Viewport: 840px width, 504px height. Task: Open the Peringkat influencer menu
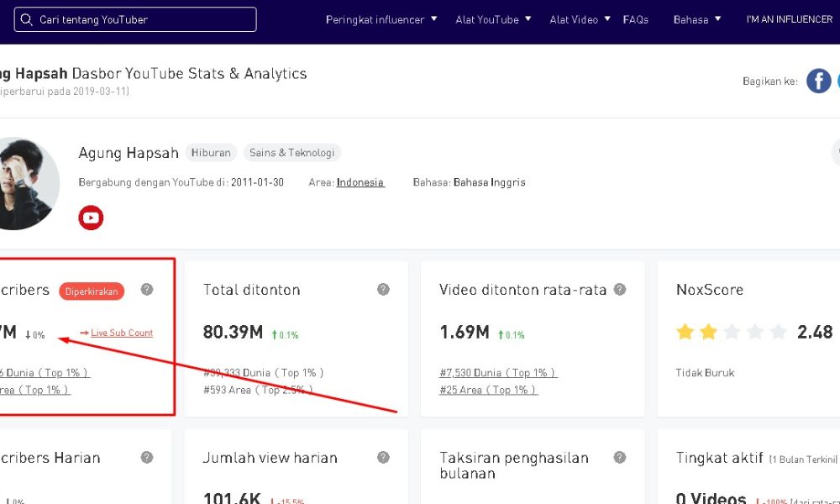(x=381, y=20)
